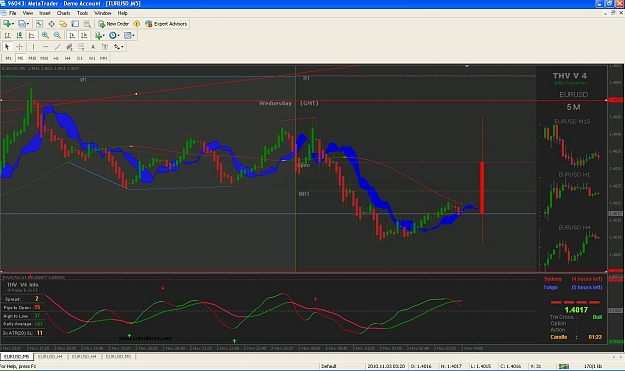Pick the vertical line drawing tool
This screenshot has width=625, height=371.
33,47
